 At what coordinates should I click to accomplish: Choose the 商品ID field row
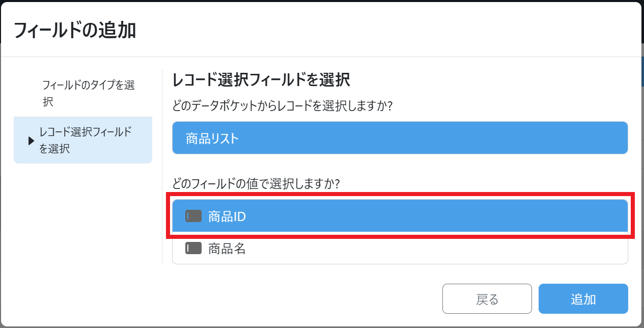[400, 216]
